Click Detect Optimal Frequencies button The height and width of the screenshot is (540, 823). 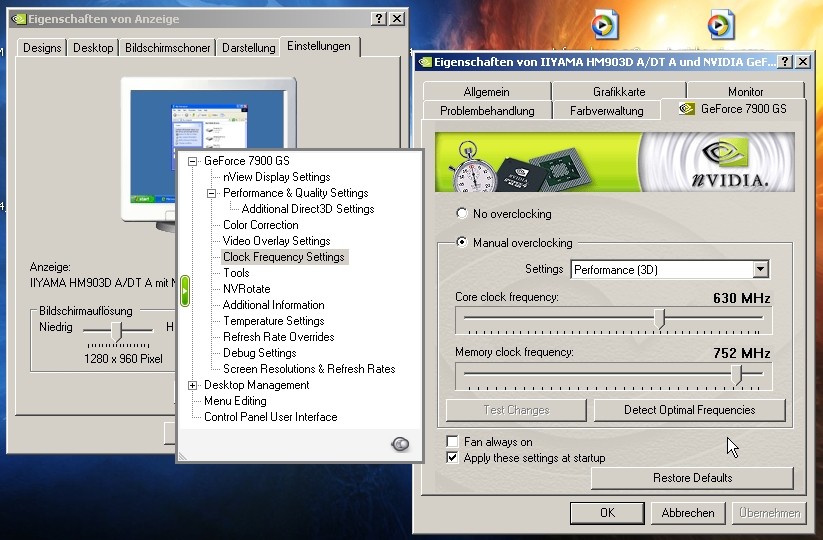(x=689, y=410)
